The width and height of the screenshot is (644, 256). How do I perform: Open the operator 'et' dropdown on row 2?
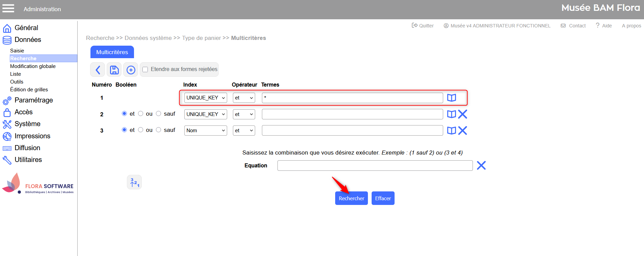244,114
